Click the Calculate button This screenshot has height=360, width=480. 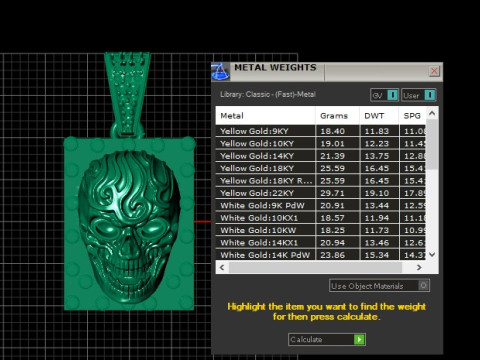327,340
